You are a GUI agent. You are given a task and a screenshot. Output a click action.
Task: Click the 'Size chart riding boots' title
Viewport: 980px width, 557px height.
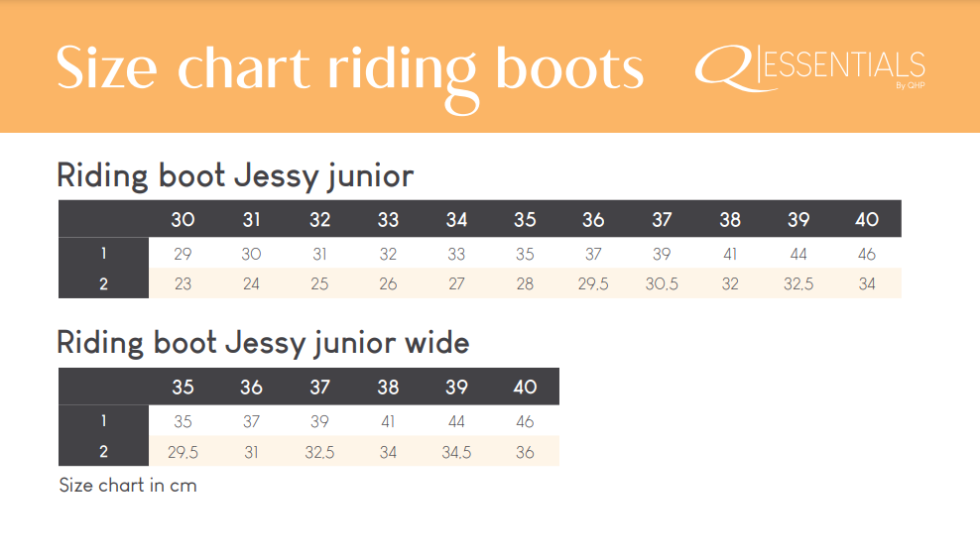tap(350, 68)
